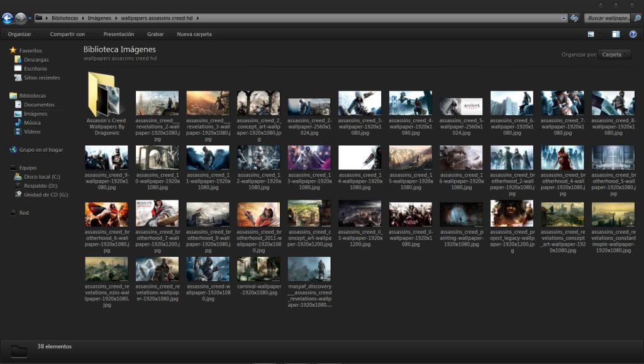Open the Organizar menu
The height and width of the screenshot is (364, 644).
(21, 34)
